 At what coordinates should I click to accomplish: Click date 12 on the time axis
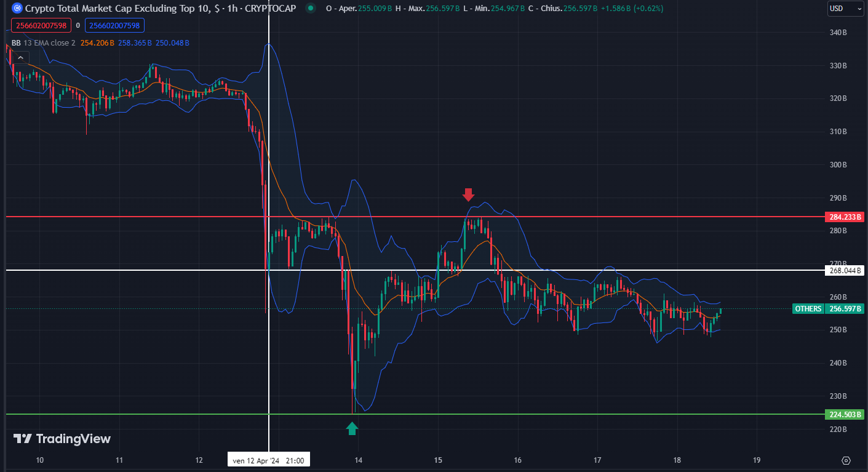[199, 460]
